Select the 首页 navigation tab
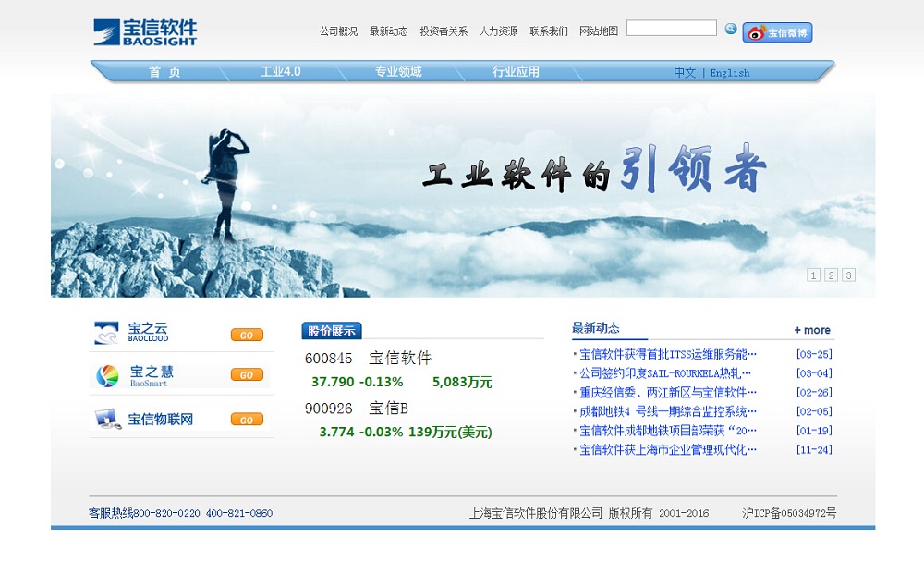The image size is (924, 586). pyautogui.click(x=164, y=72)
